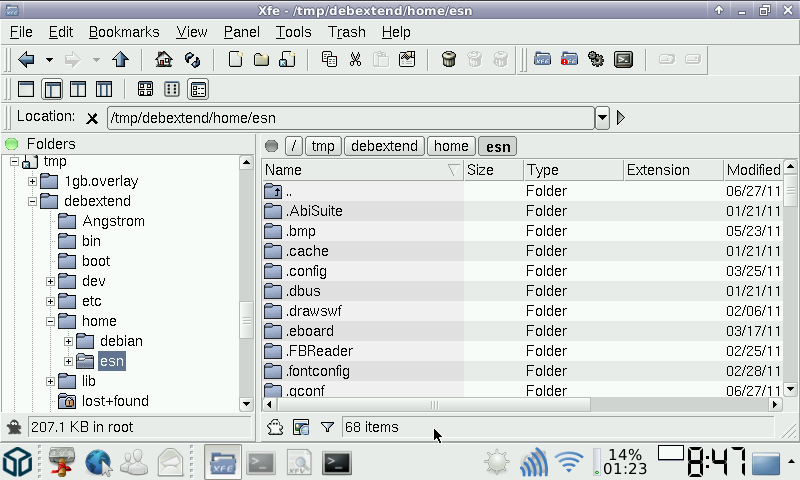The height and width of the screenshot is (480, 800).
Task: Collapse the debextend tree node
Action: (32, 201)
